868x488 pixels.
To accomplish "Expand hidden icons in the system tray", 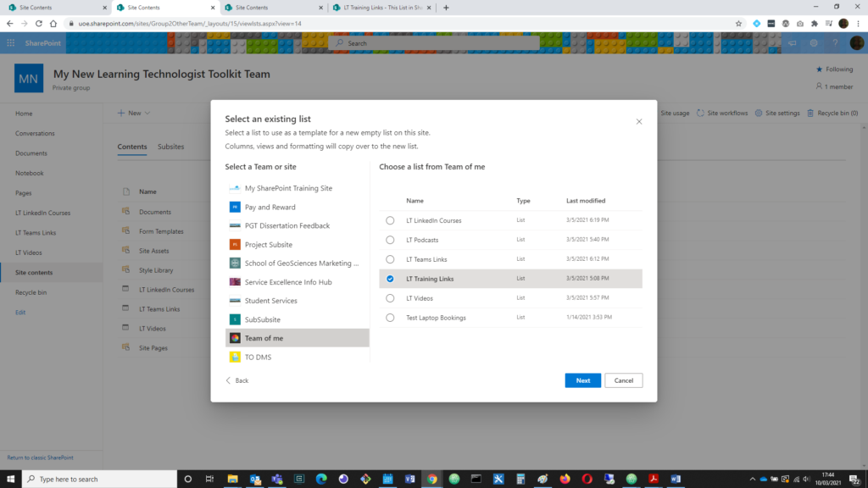I will 753,479.
